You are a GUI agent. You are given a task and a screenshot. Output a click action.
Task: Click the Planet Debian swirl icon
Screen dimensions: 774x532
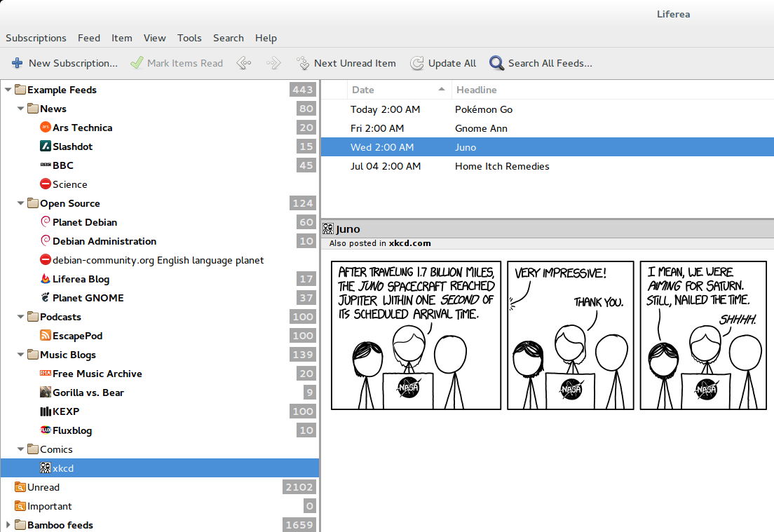(x=46, y=222)
